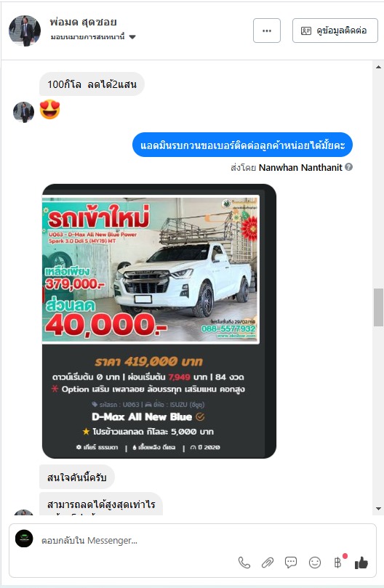Image resolution: width=384 pixels, height=588 pixels.
Task: Click the vertical scrollbar thumb
Action: pyautogui.click(x=378, y=307)
